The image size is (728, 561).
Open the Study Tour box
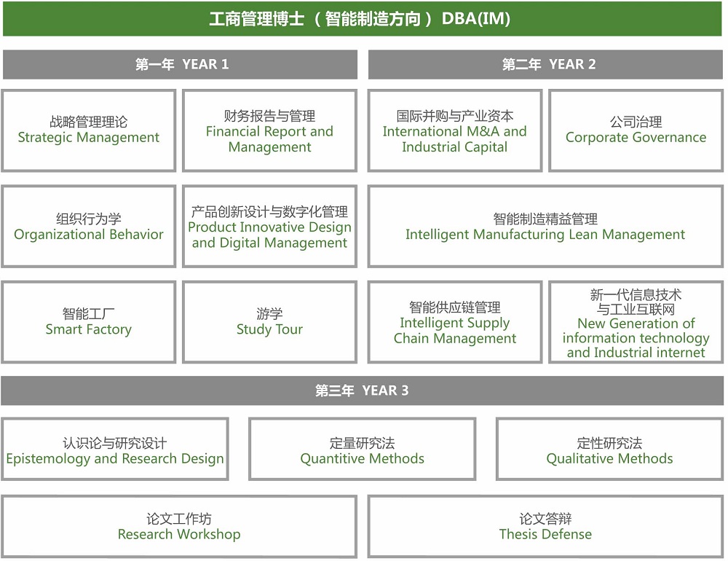[x=270, y=321]
